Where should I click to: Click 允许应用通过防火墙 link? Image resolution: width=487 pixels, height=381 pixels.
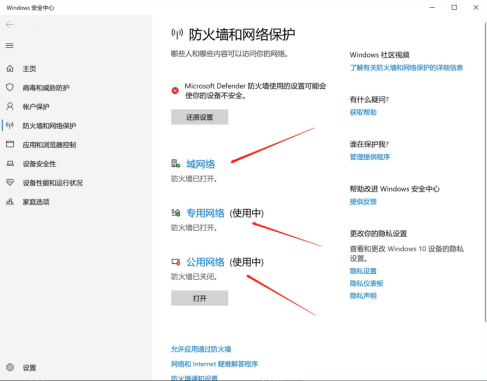pyautogui.click(x=201, y=349)
